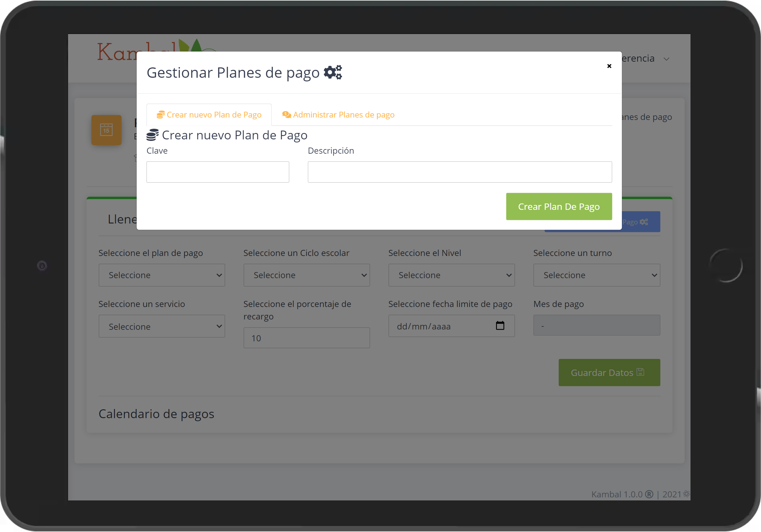
Task: Click the Guardar Datos button
Action: point(609,372)
